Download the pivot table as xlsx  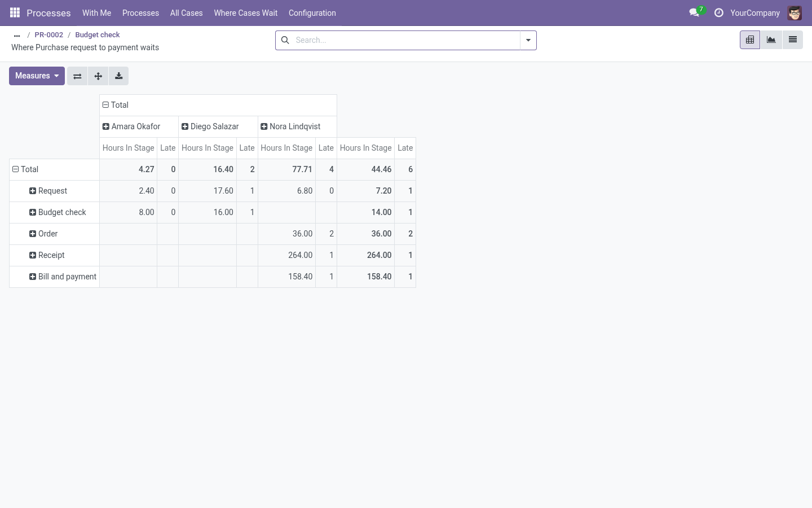click(x=118, y=76)
